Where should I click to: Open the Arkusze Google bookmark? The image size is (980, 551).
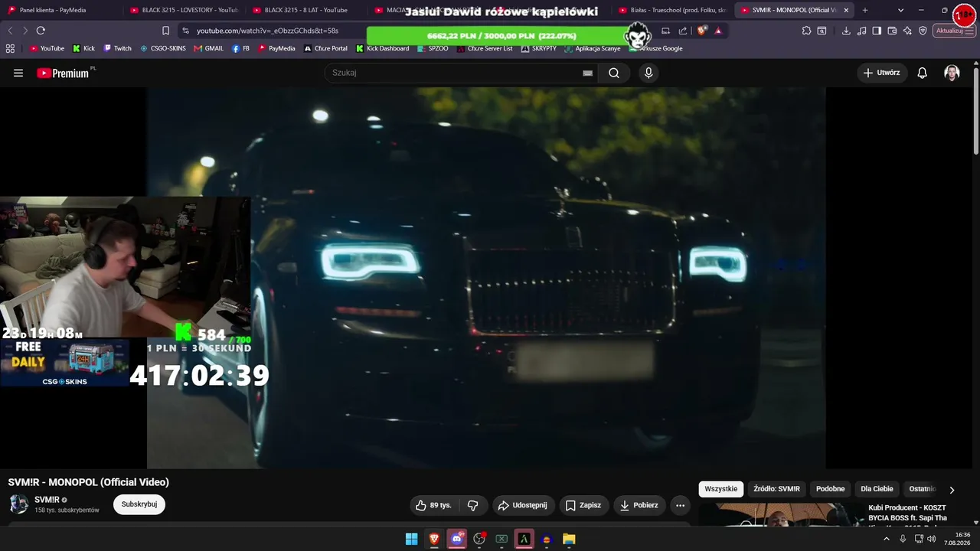click(x=655, y=48)
